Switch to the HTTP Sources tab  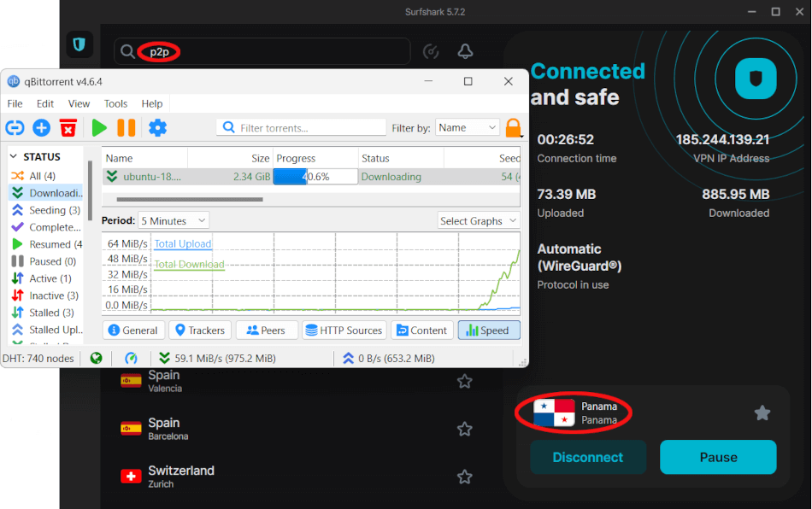[344, 330]
